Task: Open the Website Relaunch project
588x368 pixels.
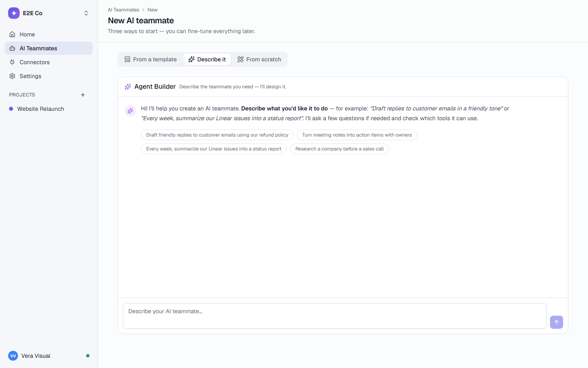Action: point(49,109)
